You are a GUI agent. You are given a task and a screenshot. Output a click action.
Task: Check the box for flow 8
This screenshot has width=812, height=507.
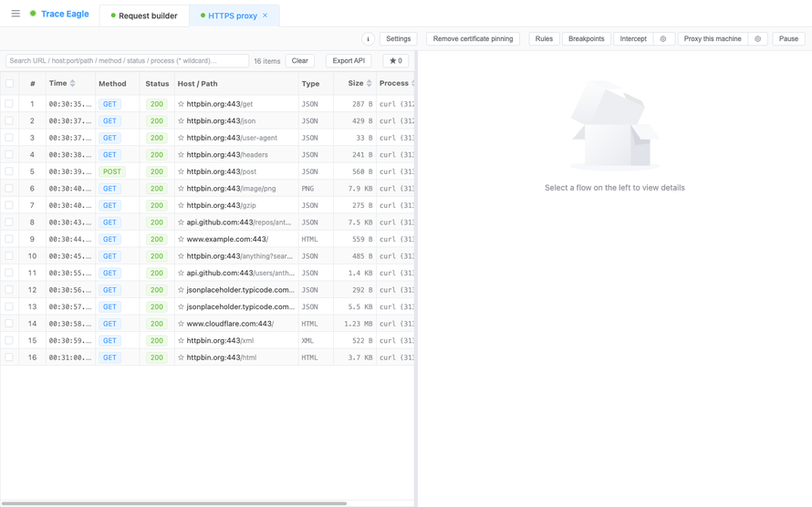[x=9, y=222]
